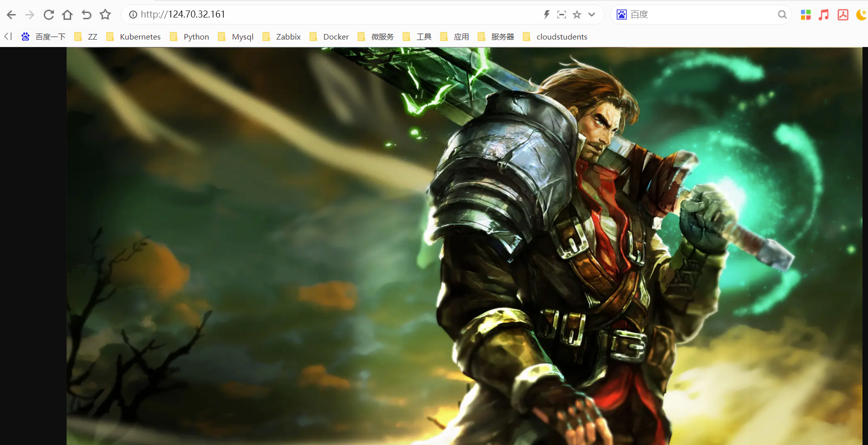This screenshot has width=868, height=445.
Task: Open the Docker bookmark folder
Action: click(x=329, y=37)
